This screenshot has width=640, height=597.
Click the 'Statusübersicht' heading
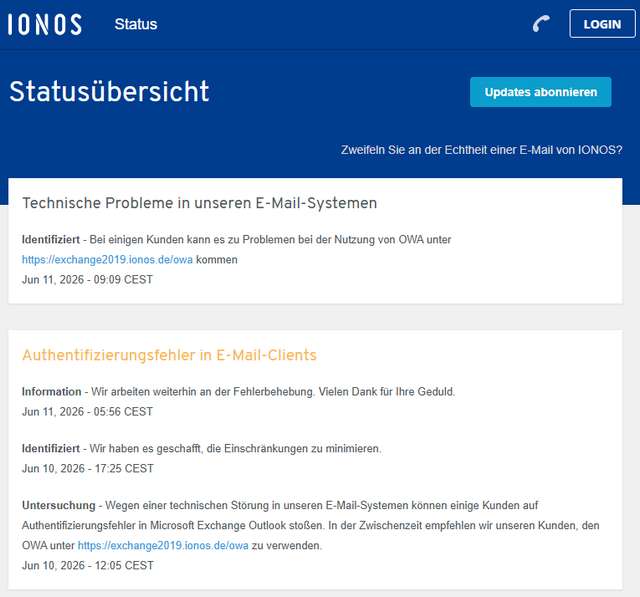(109, 91)
